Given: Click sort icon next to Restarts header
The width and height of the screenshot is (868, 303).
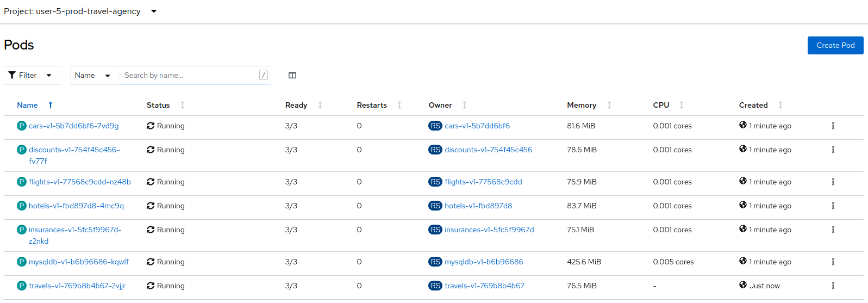Looking at the screenshot, I should point(399,105).
